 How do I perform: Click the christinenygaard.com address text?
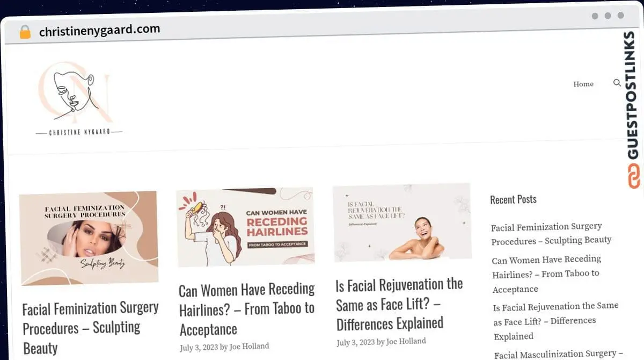[100, 30]
